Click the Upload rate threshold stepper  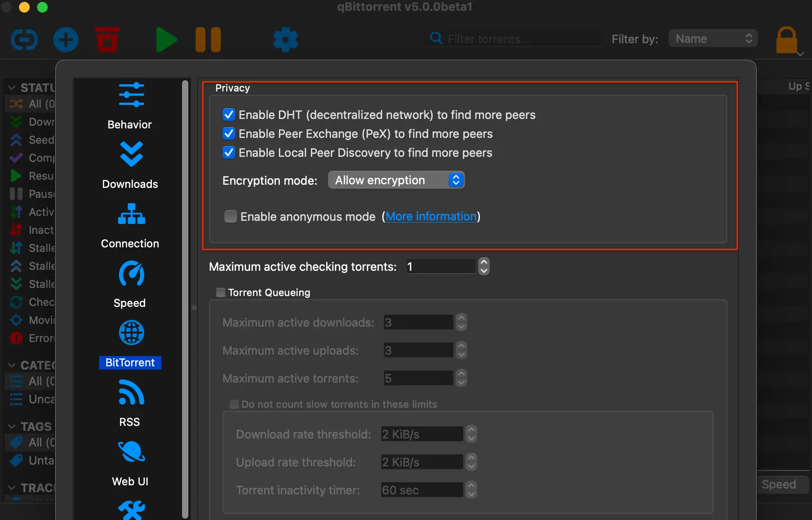[x=471, y=462]
